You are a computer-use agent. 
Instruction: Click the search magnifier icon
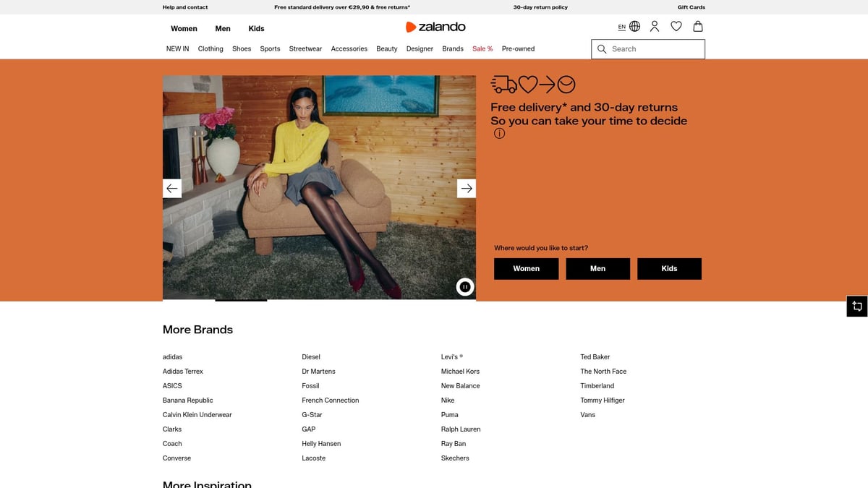pos(602,49)
